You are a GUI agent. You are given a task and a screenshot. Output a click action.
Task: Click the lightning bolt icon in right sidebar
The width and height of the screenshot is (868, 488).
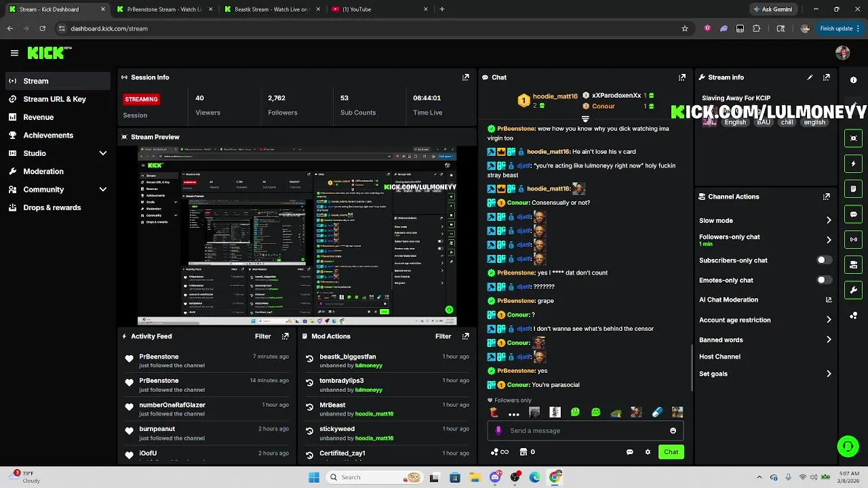(x=854, y=163)
